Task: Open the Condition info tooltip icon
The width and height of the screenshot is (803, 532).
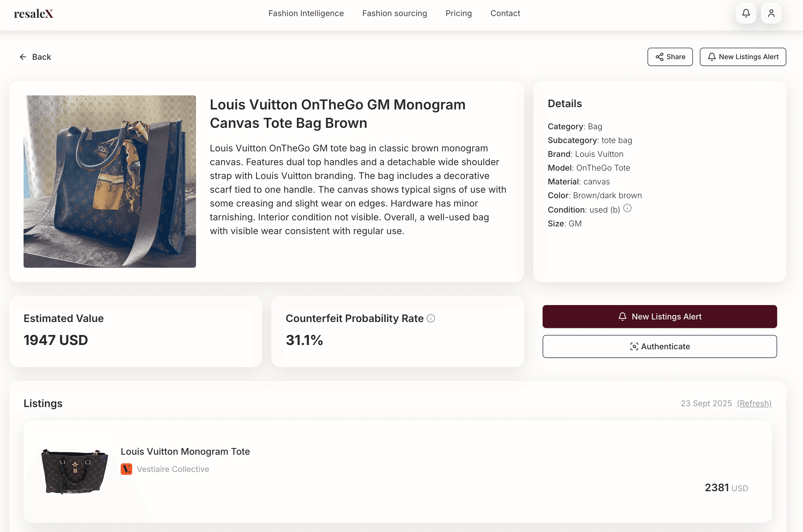Action: click(627, 209)
